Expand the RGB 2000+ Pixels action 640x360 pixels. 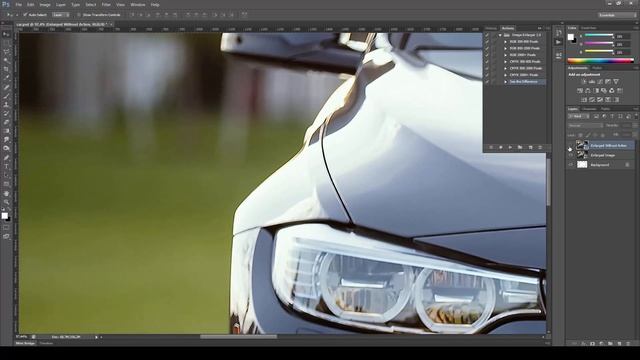click(505, 55)
